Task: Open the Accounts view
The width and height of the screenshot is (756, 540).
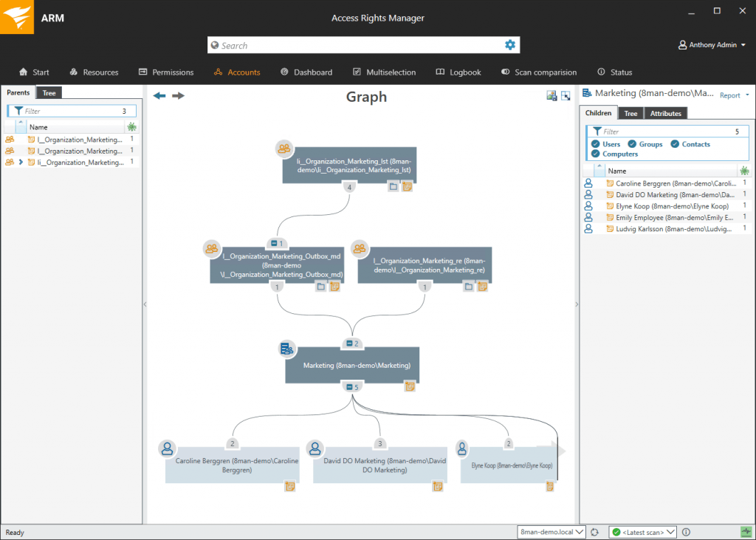Action: 237,72
